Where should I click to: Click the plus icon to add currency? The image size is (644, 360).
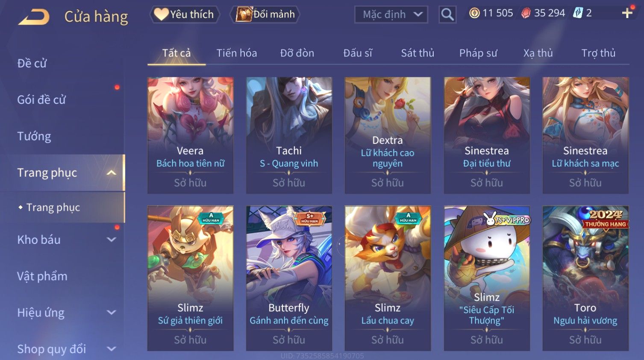pyautogui.click(x=627, y=13)
